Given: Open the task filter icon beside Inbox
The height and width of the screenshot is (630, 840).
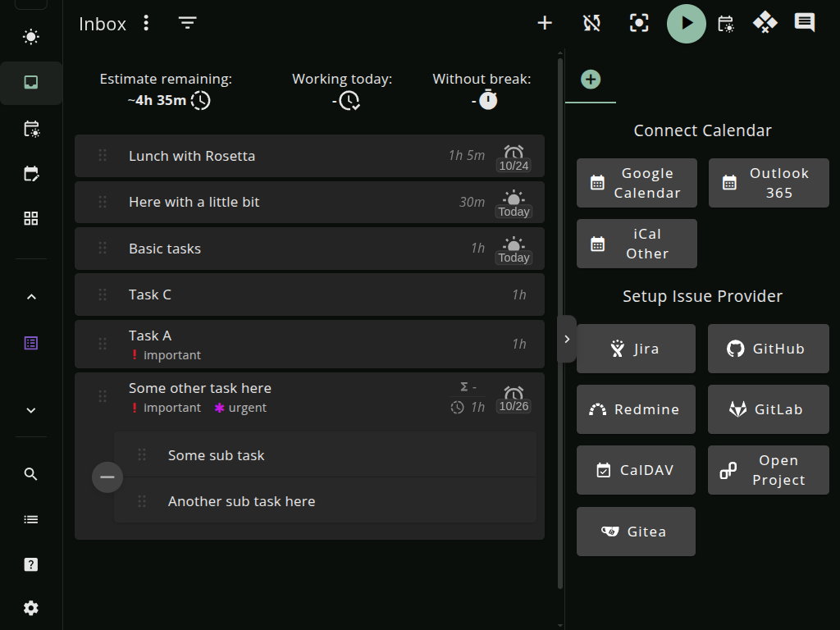Looking at the screenshot, I should click(x=187, y=22).
